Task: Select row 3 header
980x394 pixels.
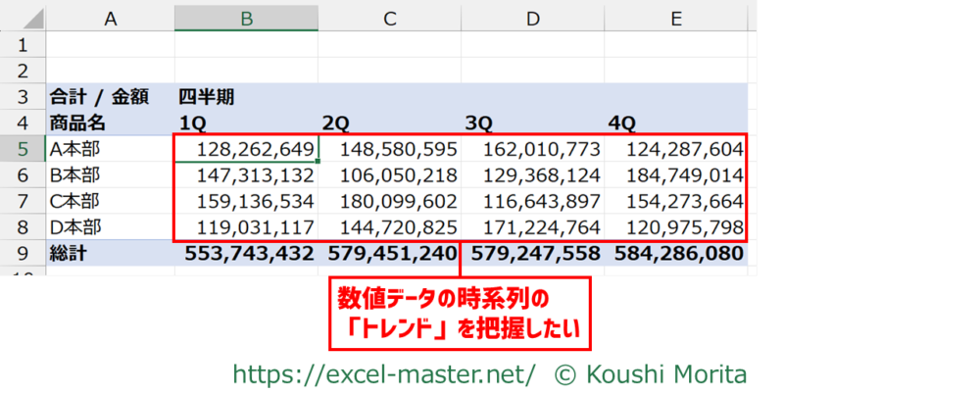Action: [22, 96]
